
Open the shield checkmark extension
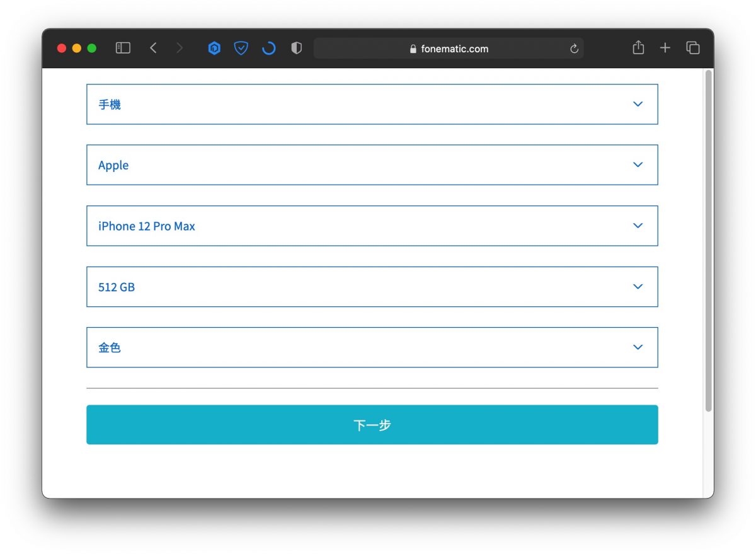[241, 48]
